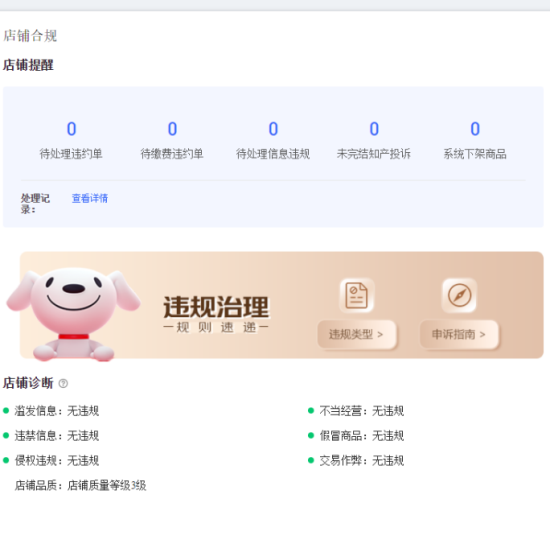
Task: Open 查看详情 link for processing records
Action: point(90,198)
